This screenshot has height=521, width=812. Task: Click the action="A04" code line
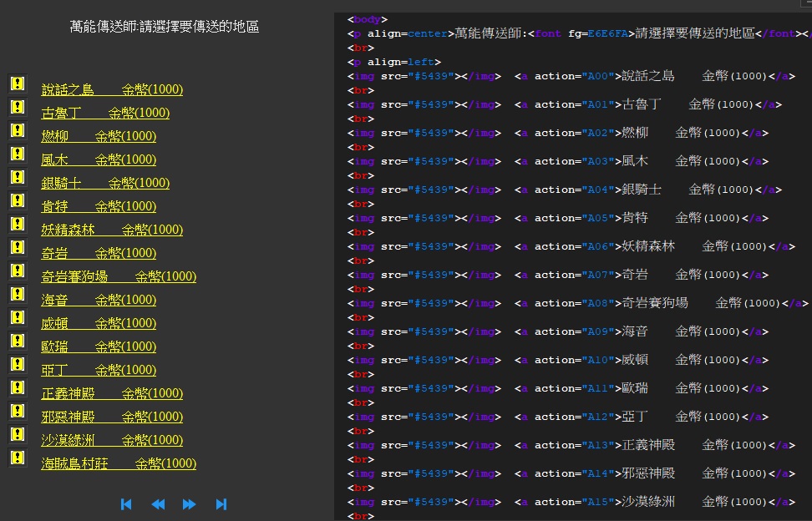(565, 190)
